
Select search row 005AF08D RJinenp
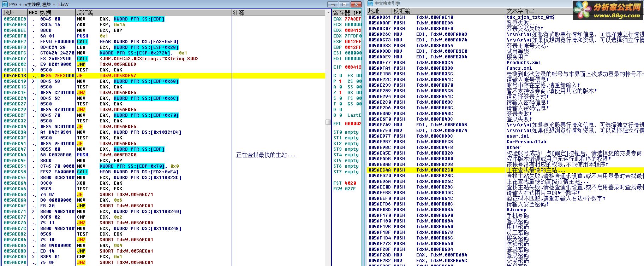506,210
